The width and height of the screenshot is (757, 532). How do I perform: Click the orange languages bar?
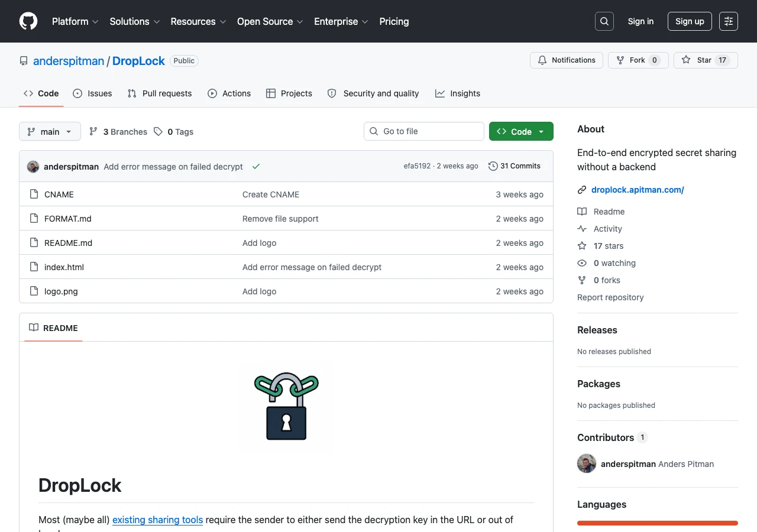(658, 523)
